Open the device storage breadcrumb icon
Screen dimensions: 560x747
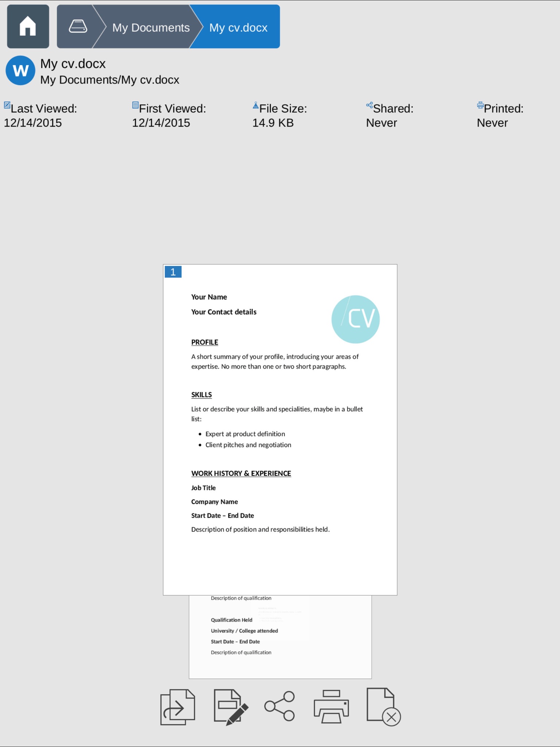(78, 27)
